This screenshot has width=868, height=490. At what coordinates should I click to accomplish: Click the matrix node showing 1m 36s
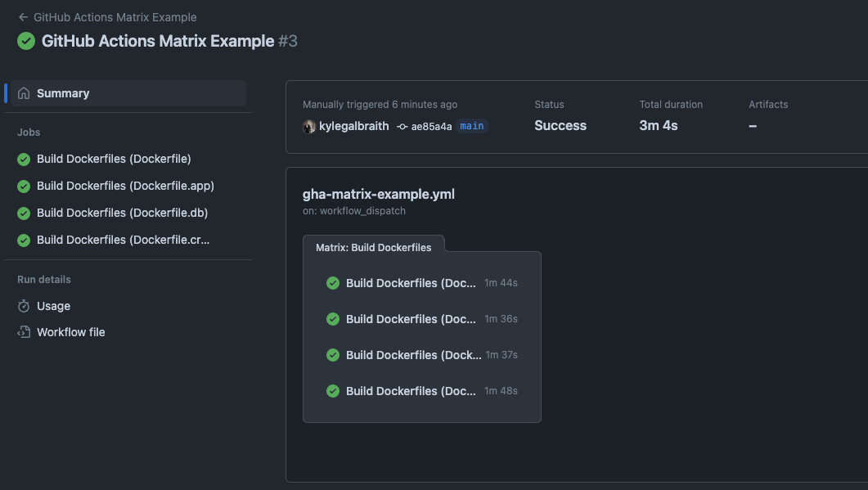click(412, 319)
